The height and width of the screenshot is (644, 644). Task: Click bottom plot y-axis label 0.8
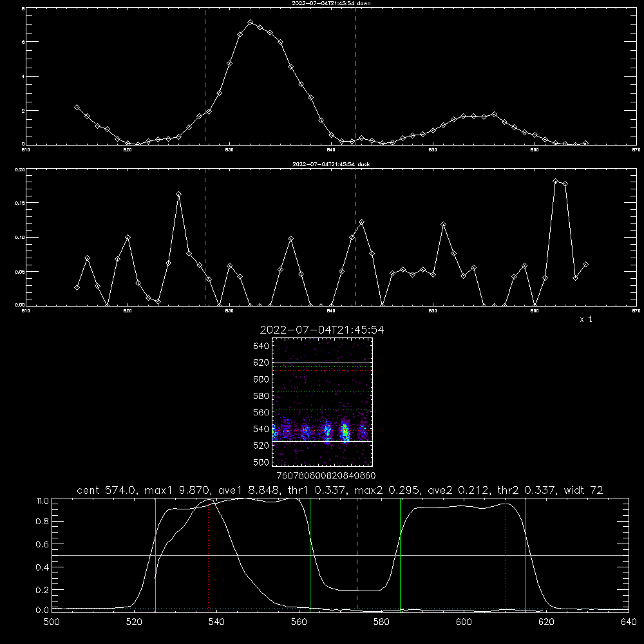point(43,522)
